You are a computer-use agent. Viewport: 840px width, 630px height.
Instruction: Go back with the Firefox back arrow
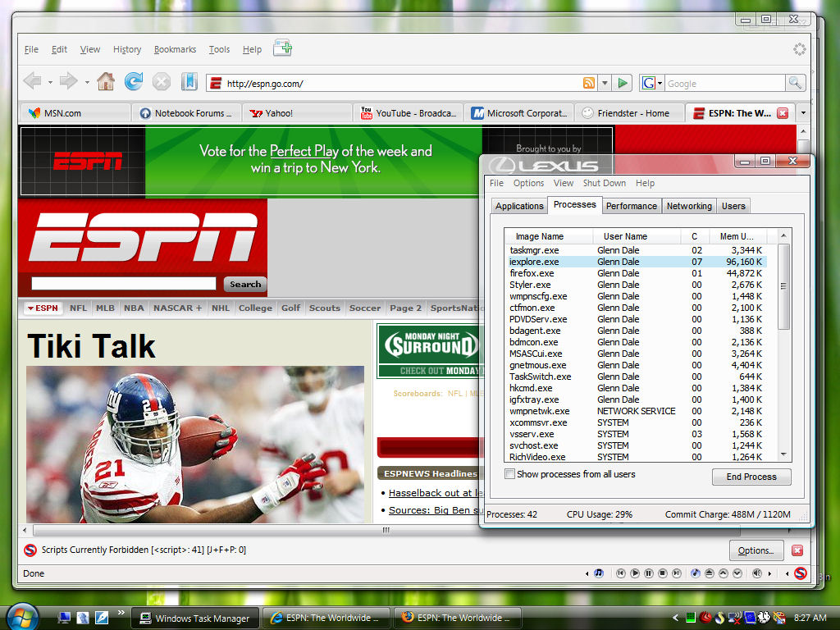33,81
